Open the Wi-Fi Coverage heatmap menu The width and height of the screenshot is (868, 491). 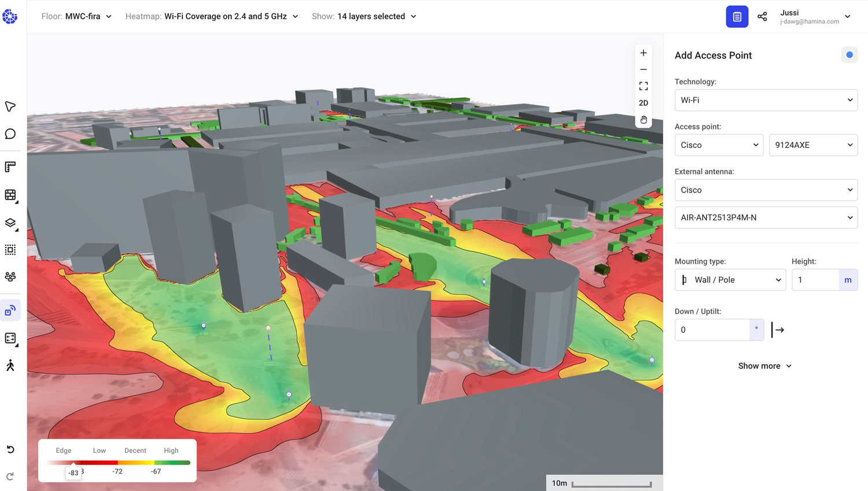(x=226, y=16)
